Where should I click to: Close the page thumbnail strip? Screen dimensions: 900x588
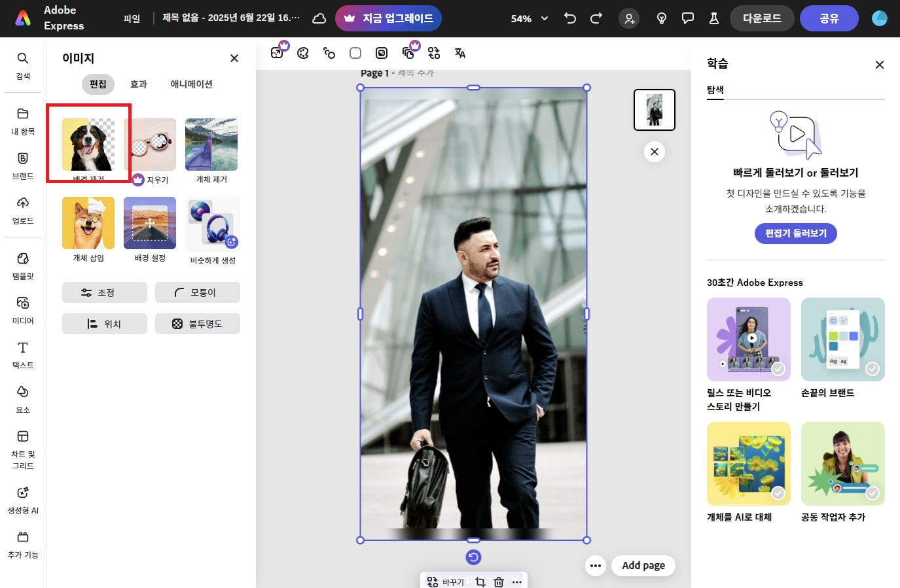point(655,152)
